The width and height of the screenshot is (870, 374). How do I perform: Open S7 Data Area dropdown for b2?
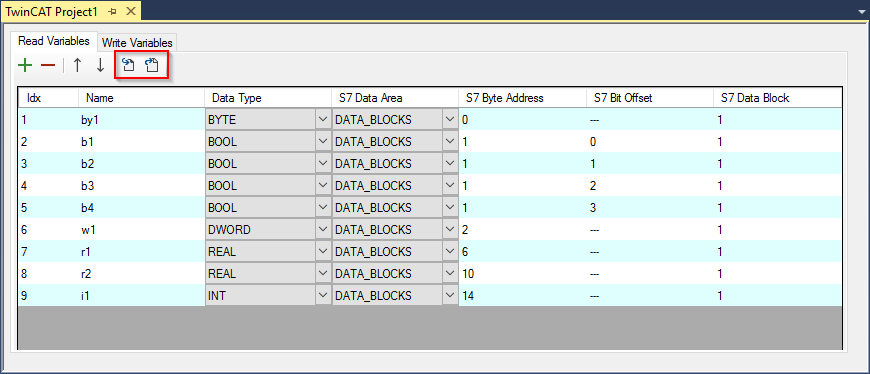point(450,164)
